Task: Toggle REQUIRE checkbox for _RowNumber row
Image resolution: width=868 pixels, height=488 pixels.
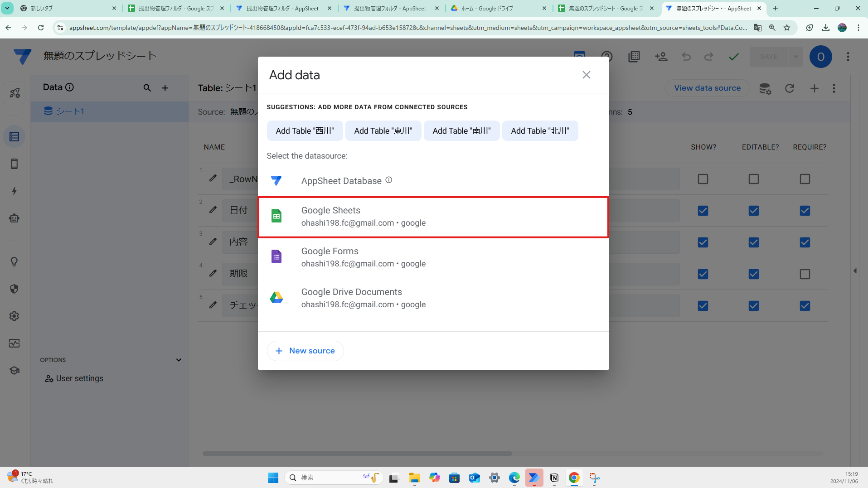Action: (805, 179)
